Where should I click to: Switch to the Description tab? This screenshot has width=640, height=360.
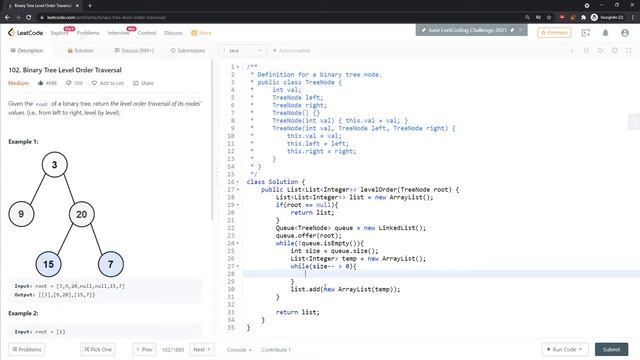pos(27,51)
